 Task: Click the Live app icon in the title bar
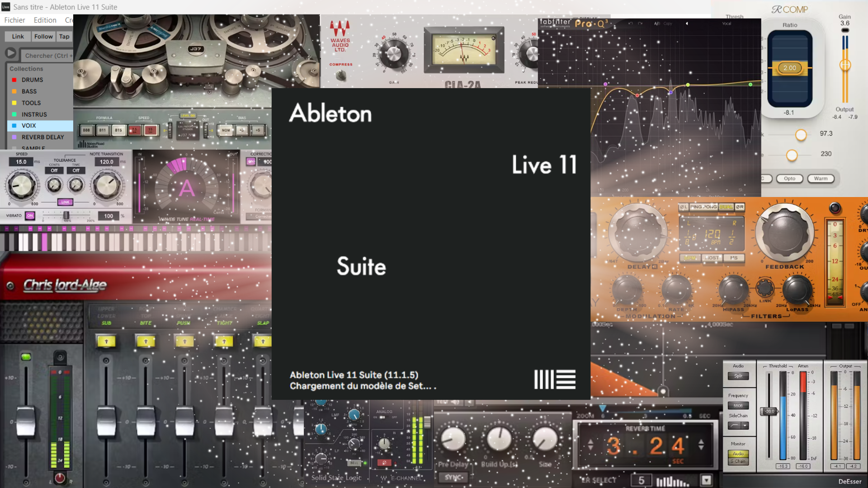(x=5, y=7)
